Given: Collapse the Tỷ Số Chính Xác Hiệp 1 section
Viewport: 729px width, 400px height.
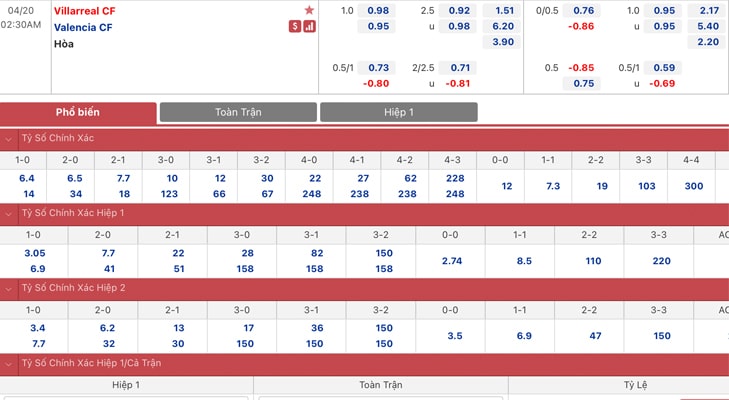Looking at the screenshot, I should 8,213.
